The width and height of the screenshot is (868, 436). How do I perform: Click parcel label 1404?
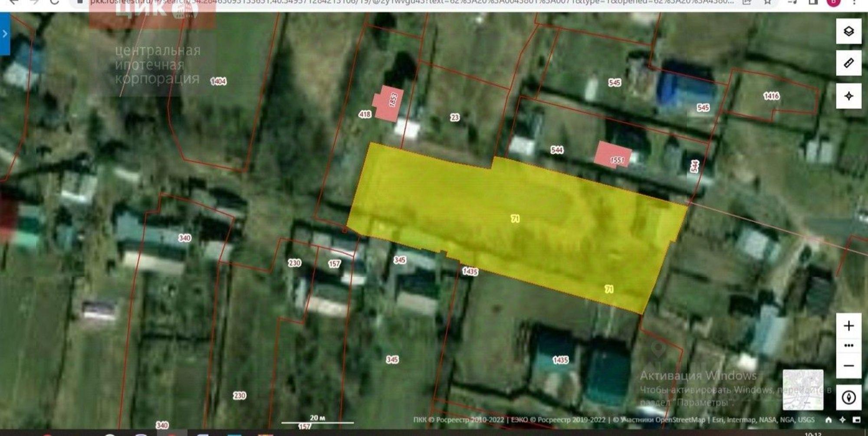tap(218, 82)
